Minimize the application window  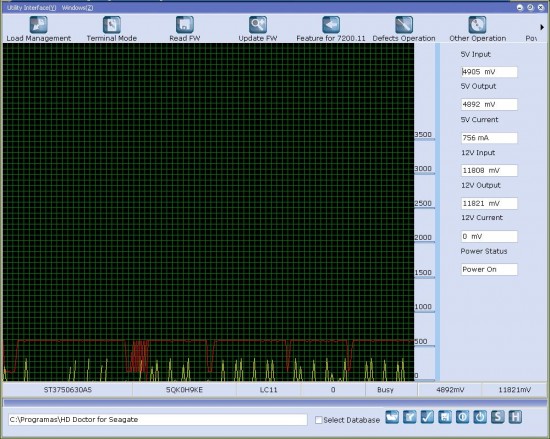pos(520,7)
